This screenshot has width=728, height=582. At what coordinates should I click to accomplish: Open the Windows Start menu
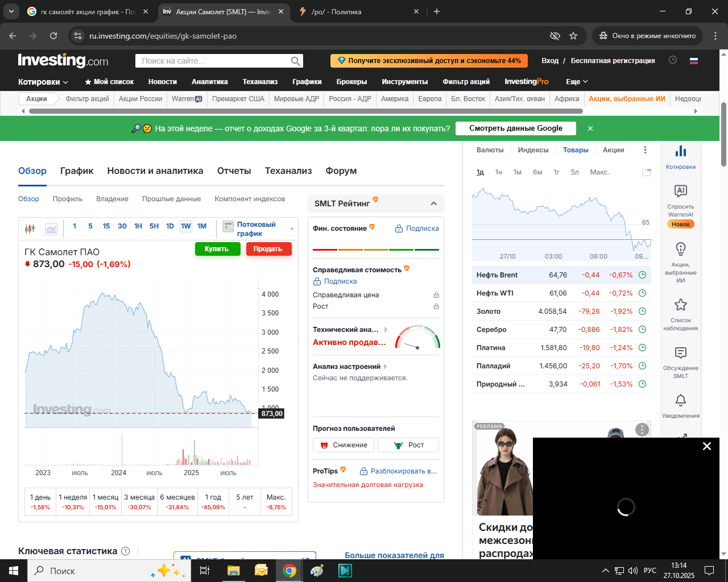14,571
